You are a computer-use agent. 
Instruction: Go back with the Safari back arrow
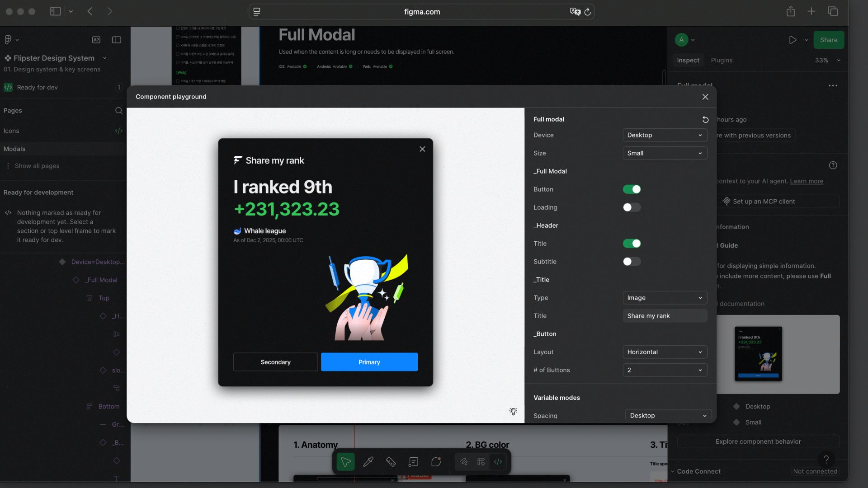point(90,11)
